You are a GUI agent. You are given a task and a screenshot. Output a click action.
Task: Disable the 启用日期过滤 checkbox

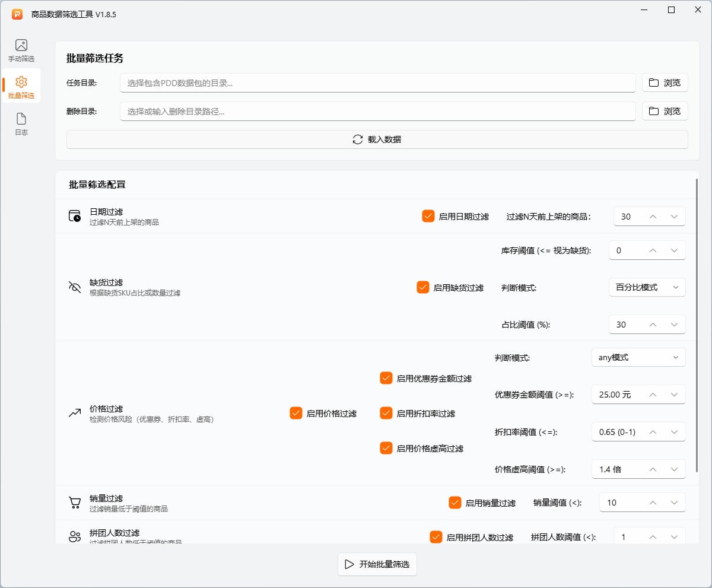[x=428, y=217]
